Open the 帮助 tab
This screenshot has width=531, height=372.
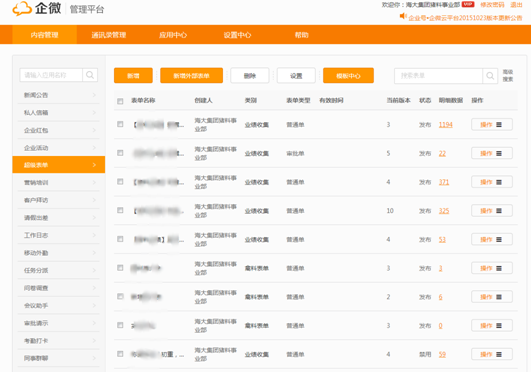[x=301, y=35]
